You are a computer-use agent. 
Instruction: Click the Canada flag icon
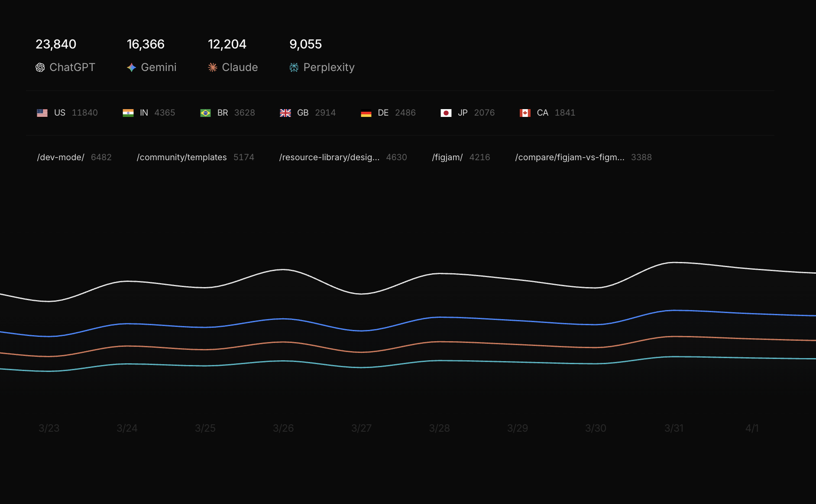coord(525,113)
